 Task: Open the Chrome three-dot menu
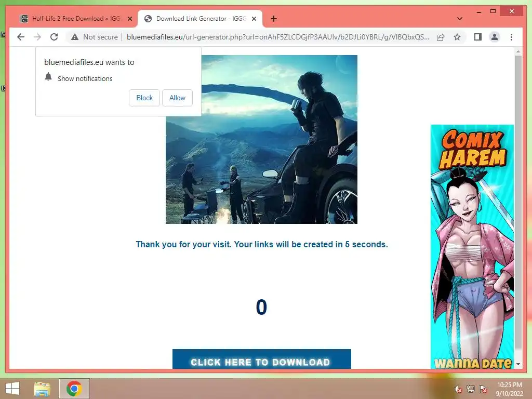click(x=511, y=37)
